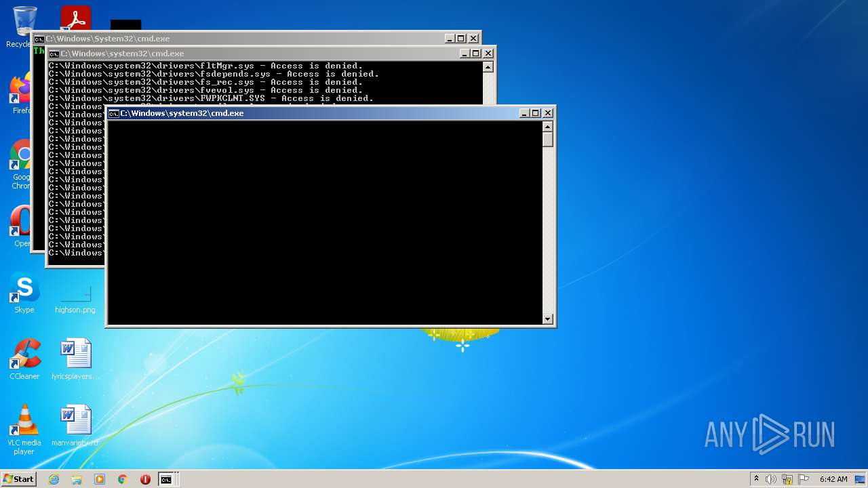Click the fltMgr.sys Access is denied line
Viewport: 868px width, 488px height.
(205, 66)
